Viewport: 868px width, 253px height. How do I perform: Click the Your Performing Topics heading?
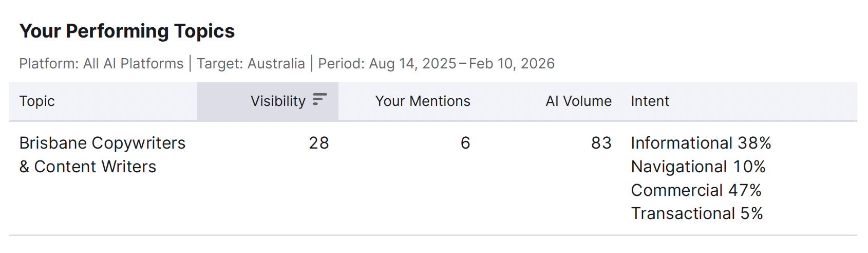point(127,31)
